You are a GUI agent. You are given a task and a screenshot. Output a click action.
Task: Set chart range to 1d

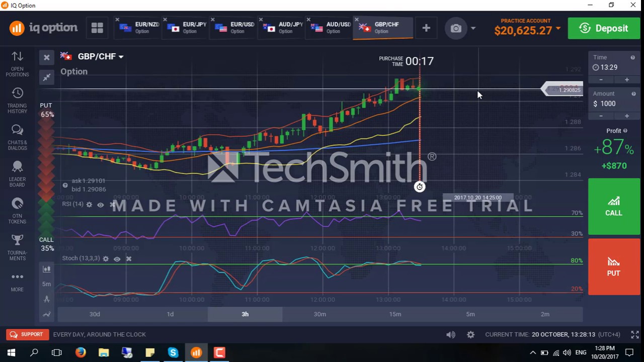[170, 314]
